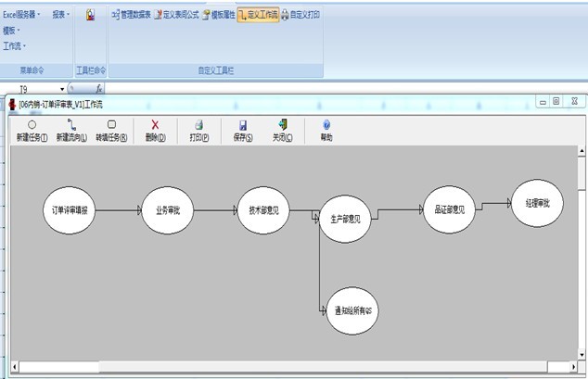Click the highlighted 定义工作流 button
Screen dimensions: 588x379
(259, 16)
